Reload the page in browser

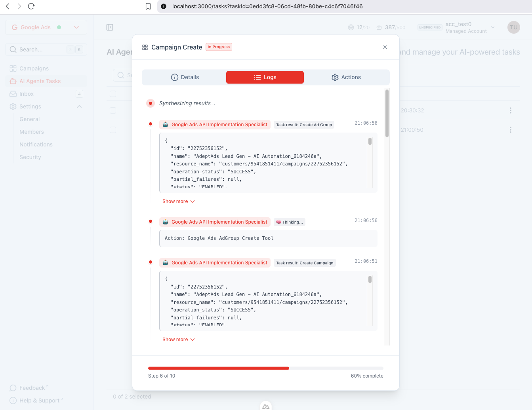point(31,6)
